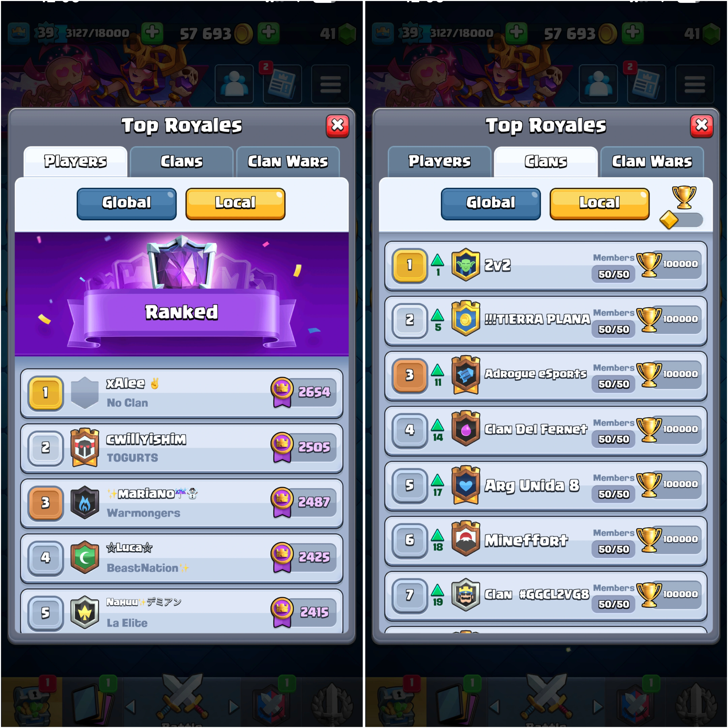Tap the BeastNation crescent clan badge
The height and width of the screenshot is (728, 728).
click(85, 557)
